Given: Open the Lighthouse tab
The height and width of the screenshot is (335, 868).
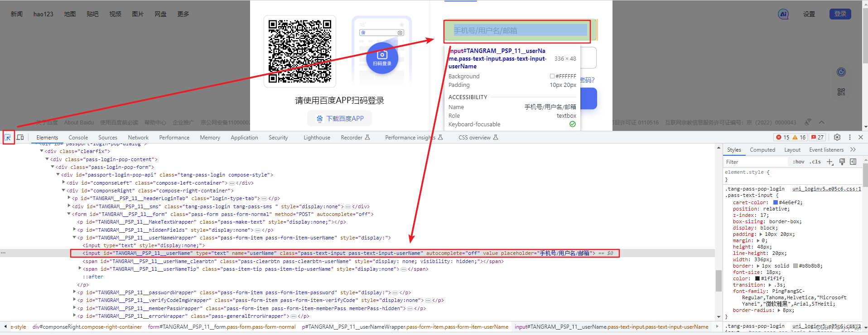Looking at the screenshot, I should (x=317, y=138).
